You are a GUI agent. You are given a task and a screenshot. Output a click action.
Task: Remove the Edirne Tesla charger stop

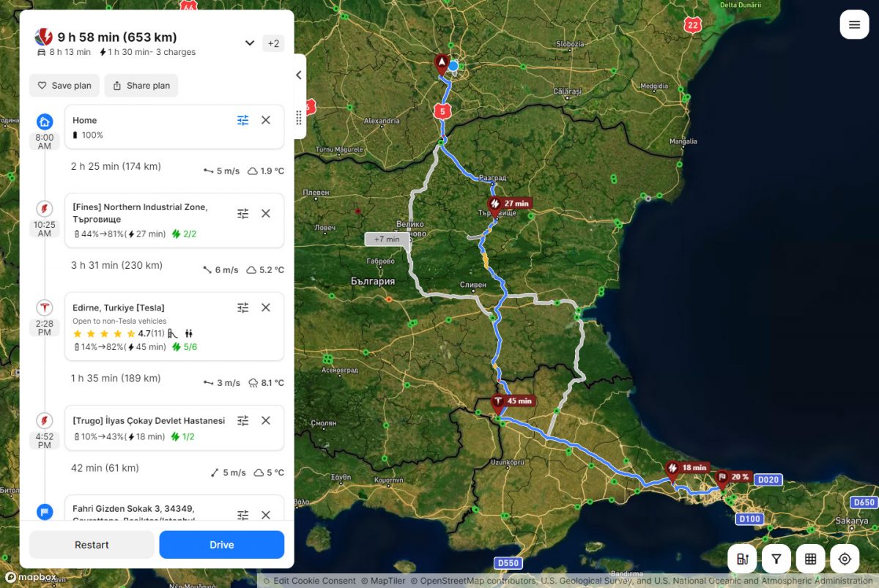click(266, 308)
